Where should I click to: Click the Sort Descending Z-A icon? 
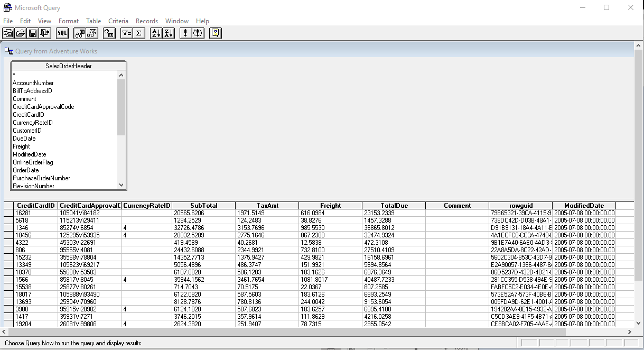click(168, 33)
